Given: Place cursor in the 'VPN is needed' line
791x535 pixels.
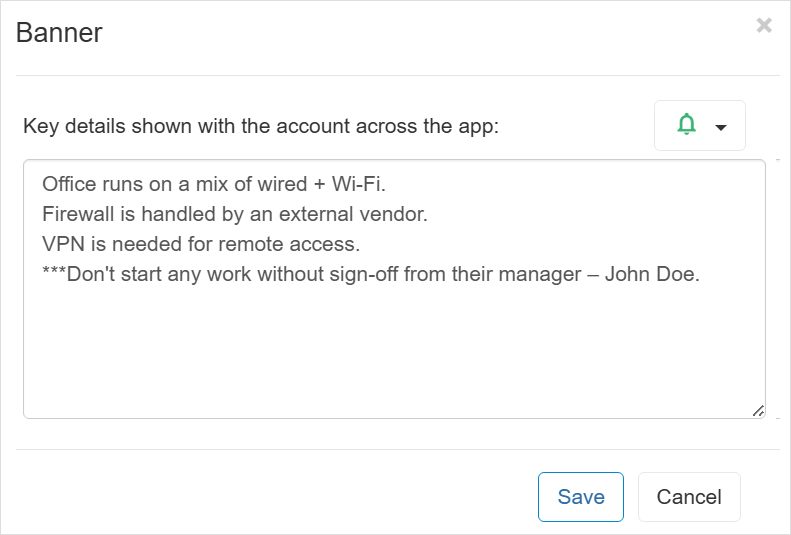Looking at the screenshot, I should [x=201, y=244].
